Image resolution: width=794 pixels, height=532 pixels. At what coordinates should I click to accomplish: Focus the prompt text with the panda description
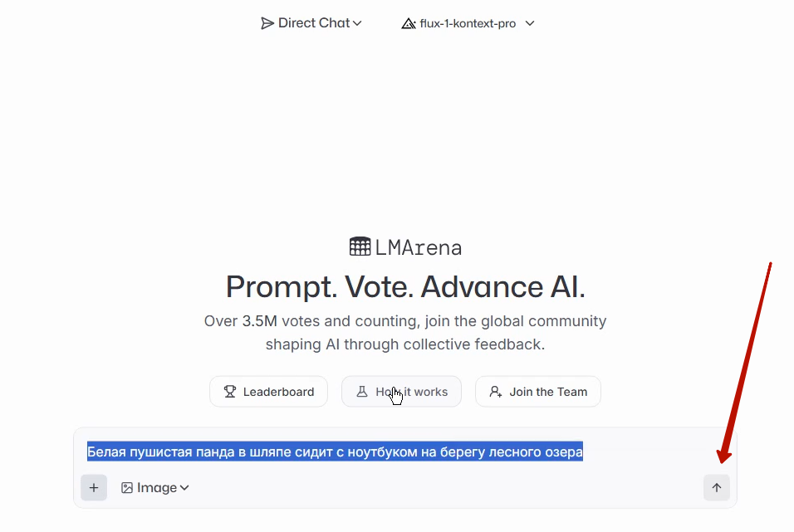tap(335, 451)
